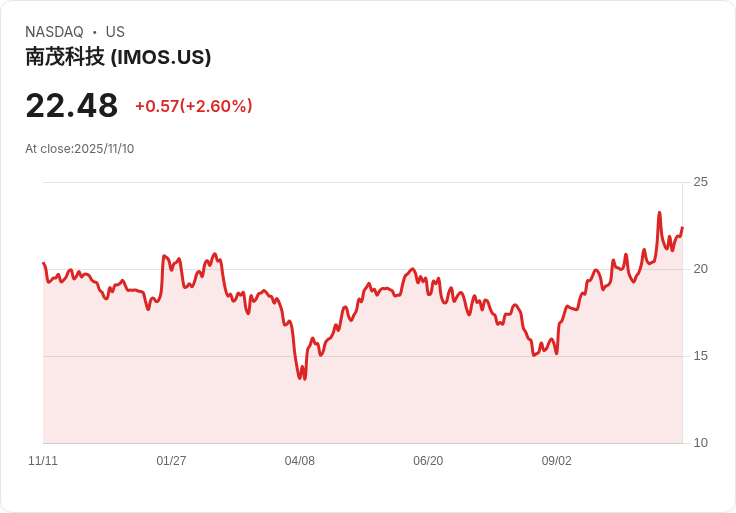Click the 04/08 date axis label

[x=299, y=461]
